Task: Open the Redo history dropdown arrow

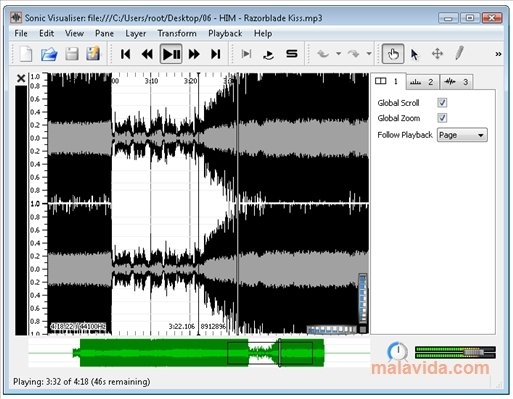Action: (369, 53)
